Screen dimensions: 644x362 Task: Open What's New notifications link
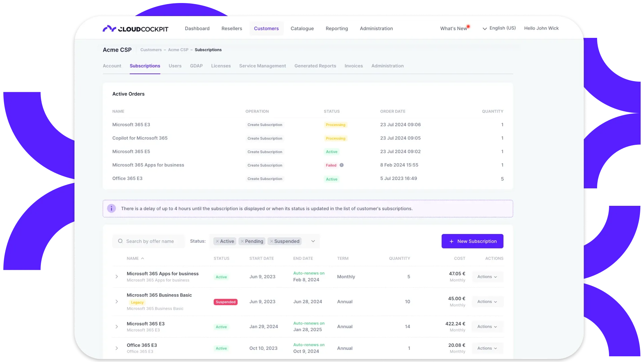pos(453,29)
